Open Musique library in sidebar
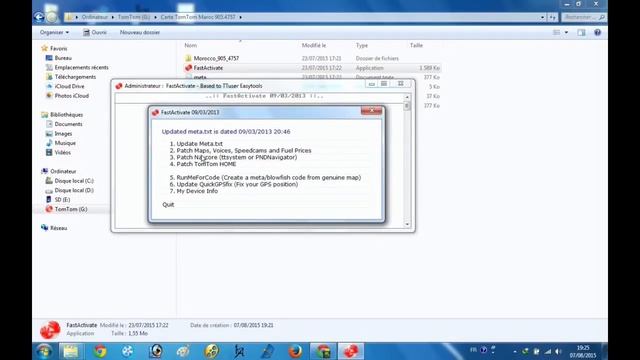 point(65,143)
